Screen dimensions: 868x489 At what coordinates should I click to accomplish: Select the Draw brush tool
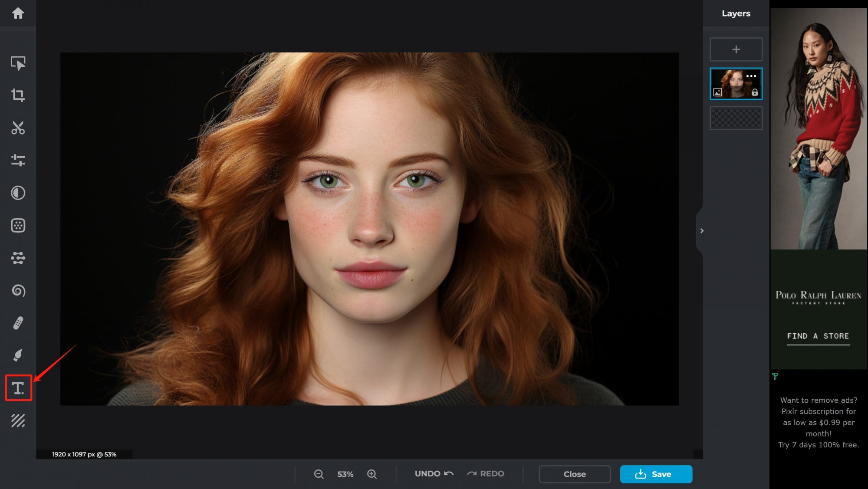(x=18, y=356)
